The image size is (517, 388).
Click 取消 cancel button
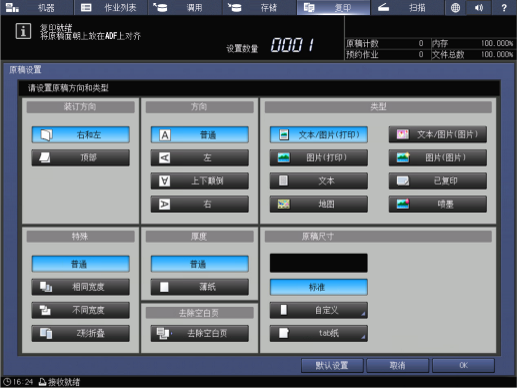pos(397,366)
